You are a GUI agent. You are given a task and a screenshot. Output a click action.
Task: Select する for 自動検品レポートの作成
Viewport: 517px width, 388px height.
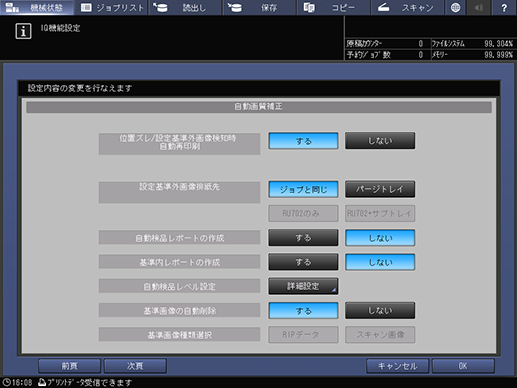303,238
